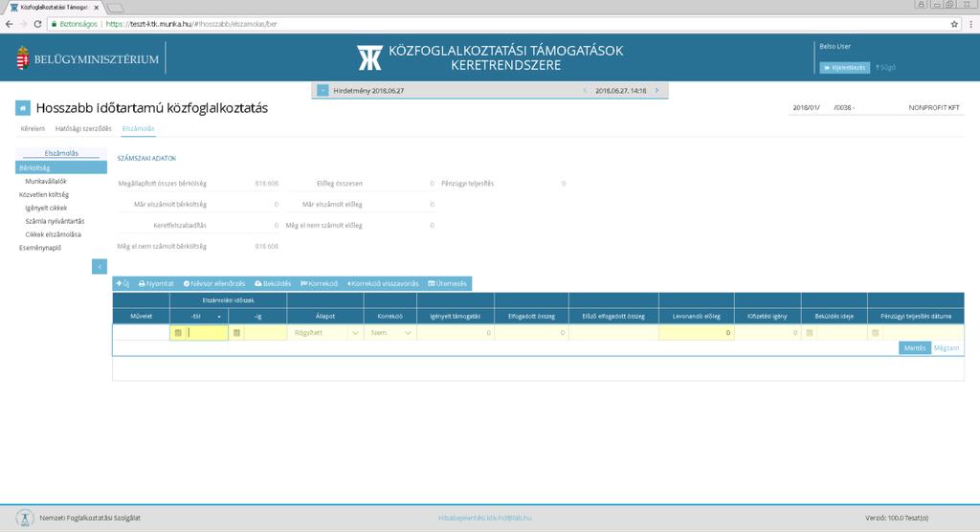980x532 pixels.
Task: Click Korrekció visszavonás toolbar button
Action: pos(383,284)
